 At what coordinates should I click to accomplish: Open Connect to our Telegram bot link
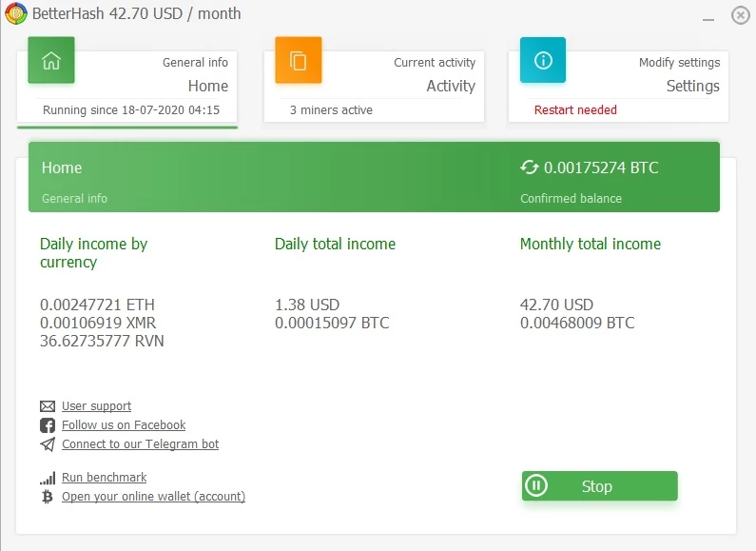pos(141,444)
